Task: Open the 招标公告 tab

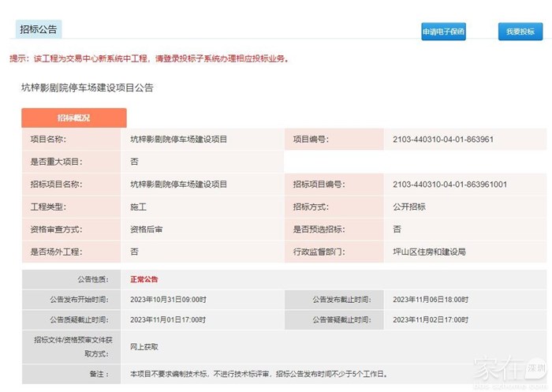Action: coord(37,29)
